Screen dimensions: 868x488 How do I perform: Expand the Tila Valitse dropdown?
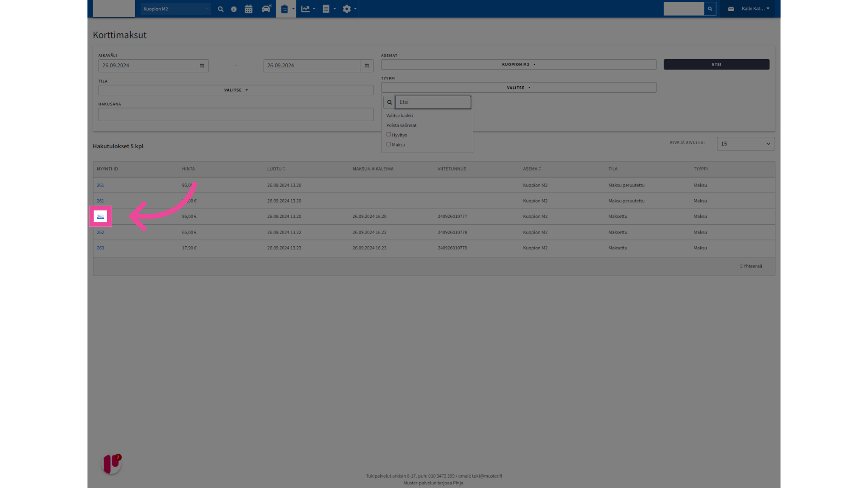(x=236, y=90)
